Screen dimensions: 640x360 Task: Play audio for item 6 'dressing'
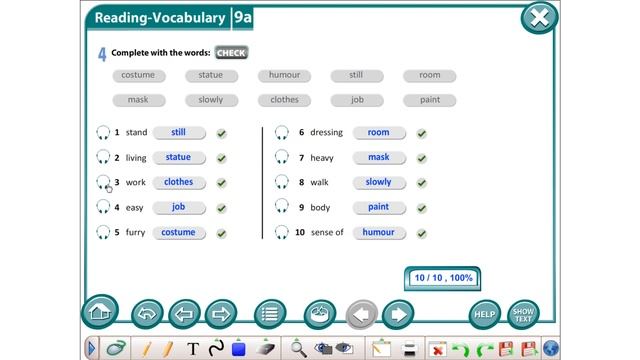pos(282,133)
